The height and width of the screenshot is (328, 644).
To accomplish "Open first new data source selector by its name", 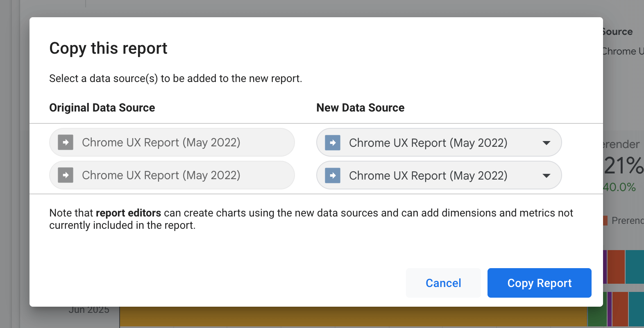I will [428, 143].
